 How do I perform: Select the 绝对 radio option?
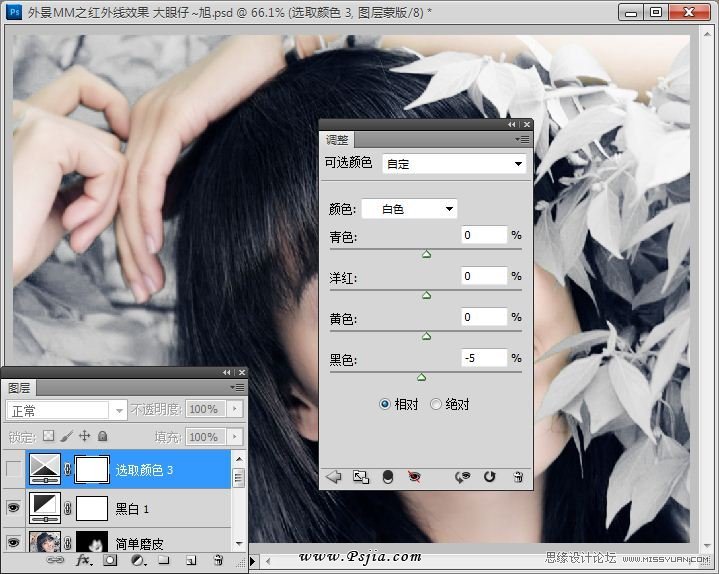click(x=435, y=404)
